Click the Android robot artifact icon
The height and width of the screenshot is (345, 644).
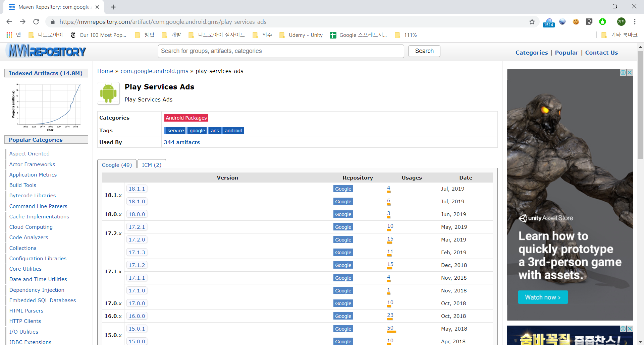pyautogui.click(x=108, y=93)
